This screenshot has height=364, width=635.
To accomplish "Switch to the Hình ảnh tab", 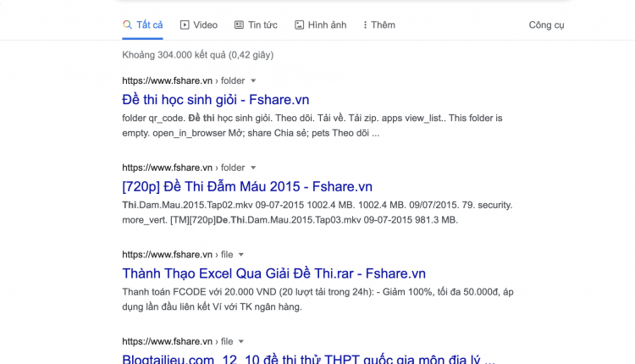I will click(320, 25).
